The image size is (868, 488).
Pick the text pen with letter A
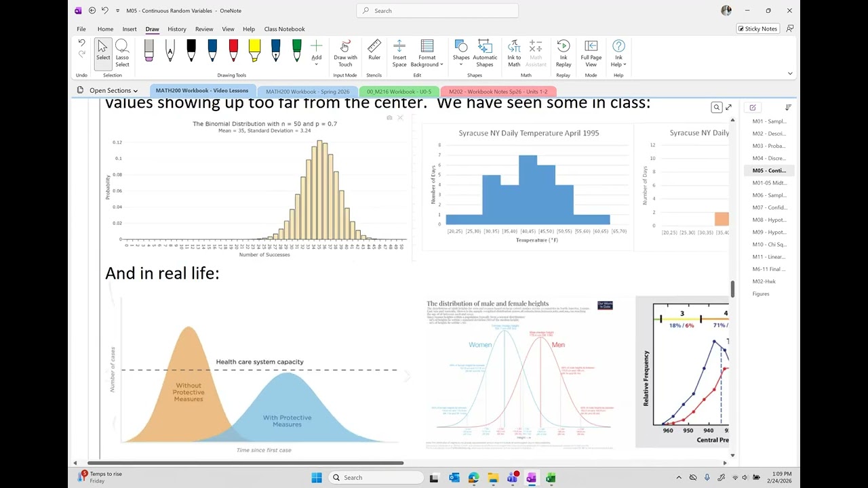tap(170, 51)
